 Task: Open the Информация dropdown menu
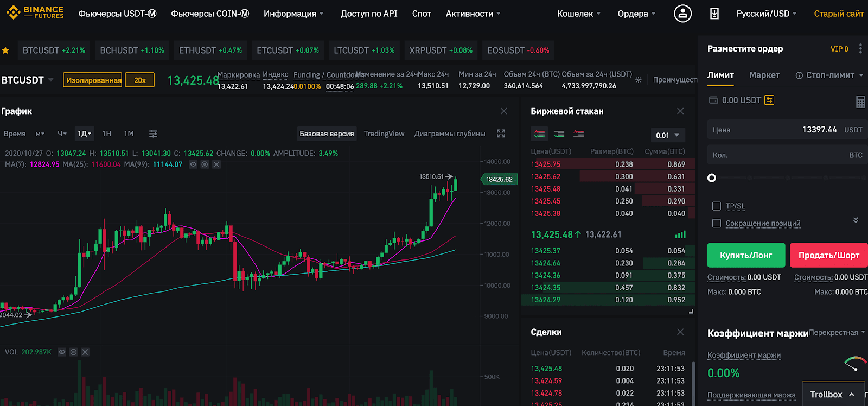[293, 14]
